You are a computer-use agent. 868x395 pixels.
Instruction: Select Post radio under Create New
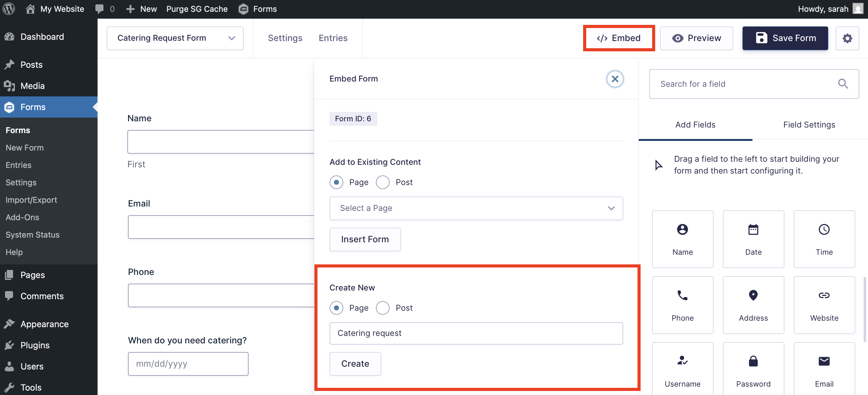(x=382, y=308)
